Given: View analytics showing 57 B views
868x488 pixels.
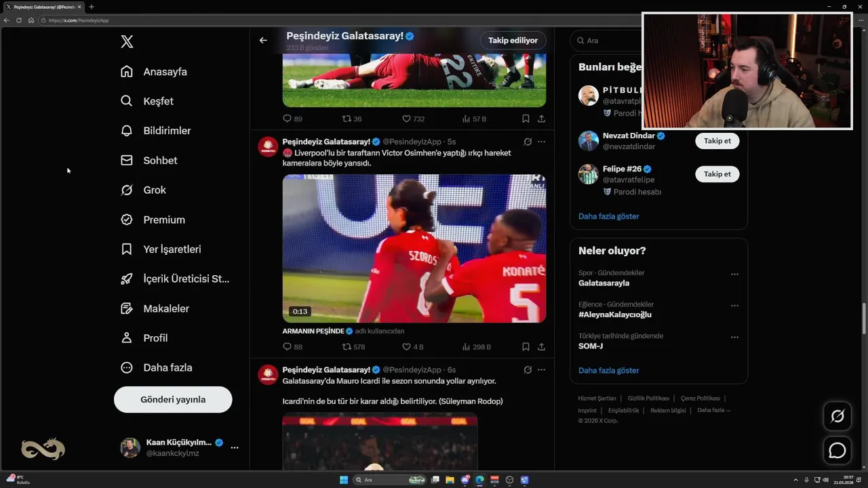Looking at the screenshot, I should tap(474, 119).
